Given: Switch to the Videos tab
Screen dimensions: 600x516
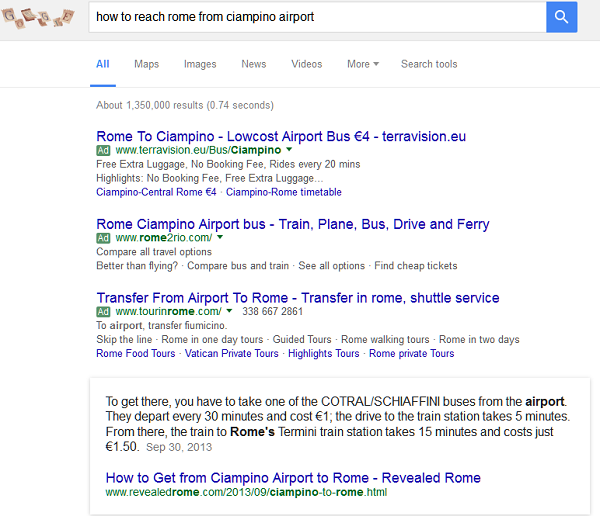Looking at the screenshot, I should pos(307,64).
